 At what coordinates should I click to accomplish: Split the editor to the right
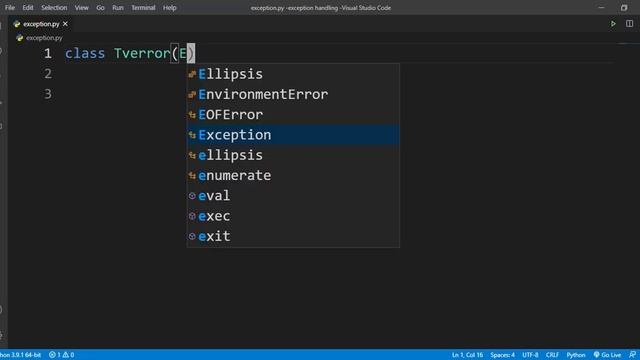tap(630, 24)
